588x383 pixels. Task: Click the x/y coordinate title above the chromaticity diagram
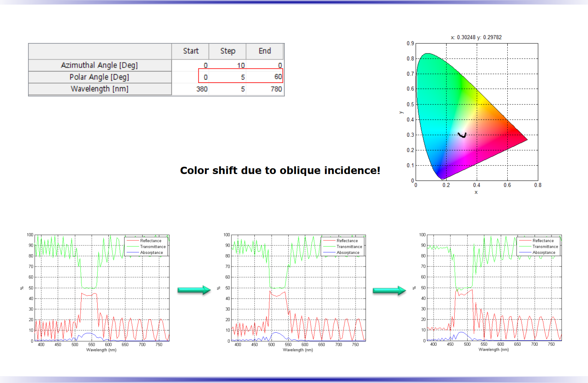pyautogui.click(x=476, y=37)
